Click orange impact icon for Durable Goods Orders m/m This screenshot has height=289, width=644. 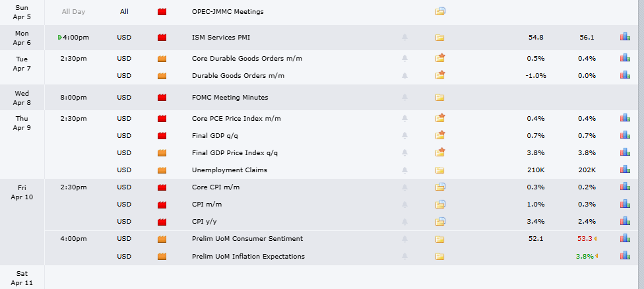pos(162,76)
